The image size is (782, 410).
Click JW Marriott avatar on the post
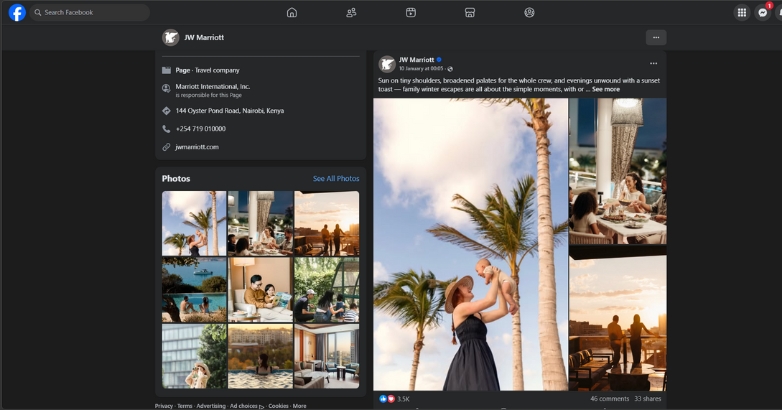click(387, 64)
